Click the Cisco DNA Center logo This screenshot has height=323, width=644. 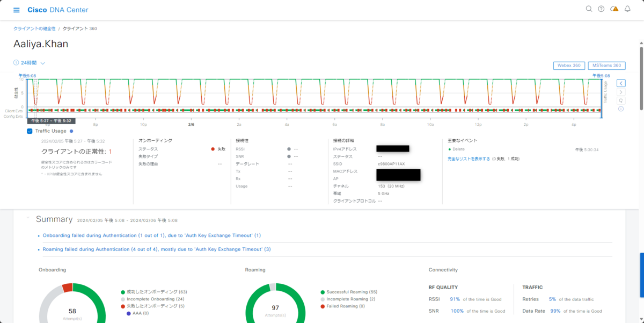58,10
